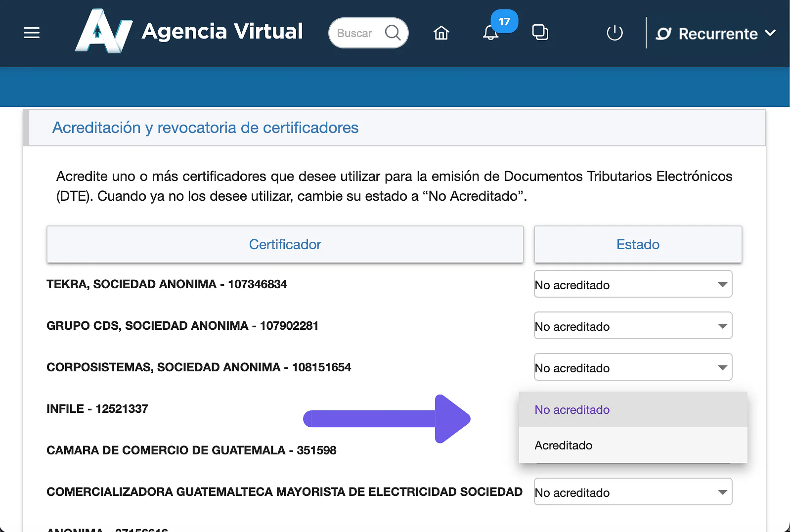
Task: Click the Recurrente logo icon
Action: [x=663, y=34]
